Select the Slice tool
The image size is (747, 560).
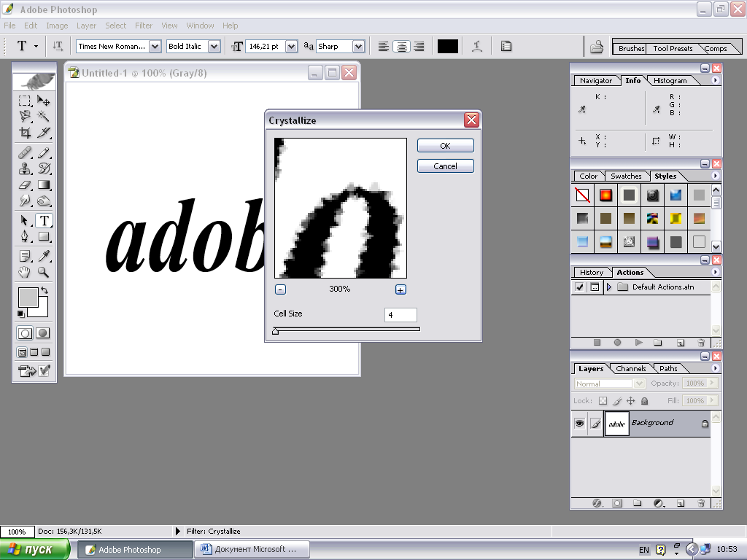(43, 133)
